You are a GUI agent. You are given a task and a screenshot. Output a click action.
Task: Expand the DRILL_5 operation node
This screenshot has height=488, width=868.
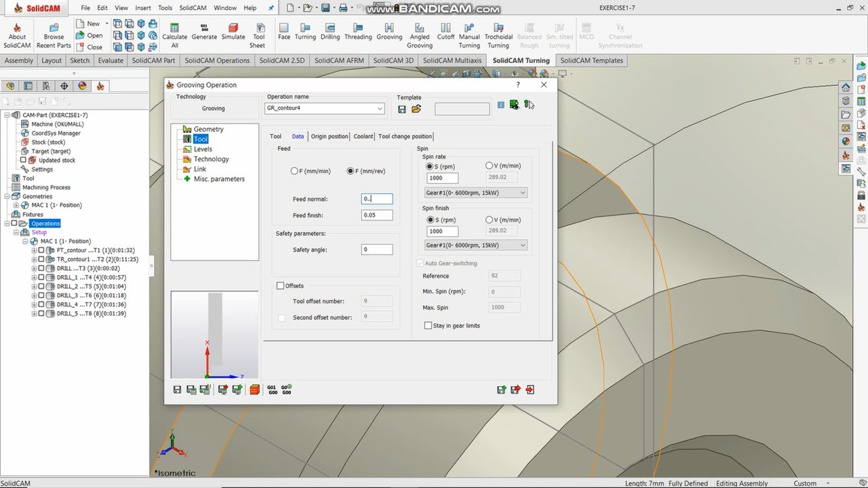point(35,314)
